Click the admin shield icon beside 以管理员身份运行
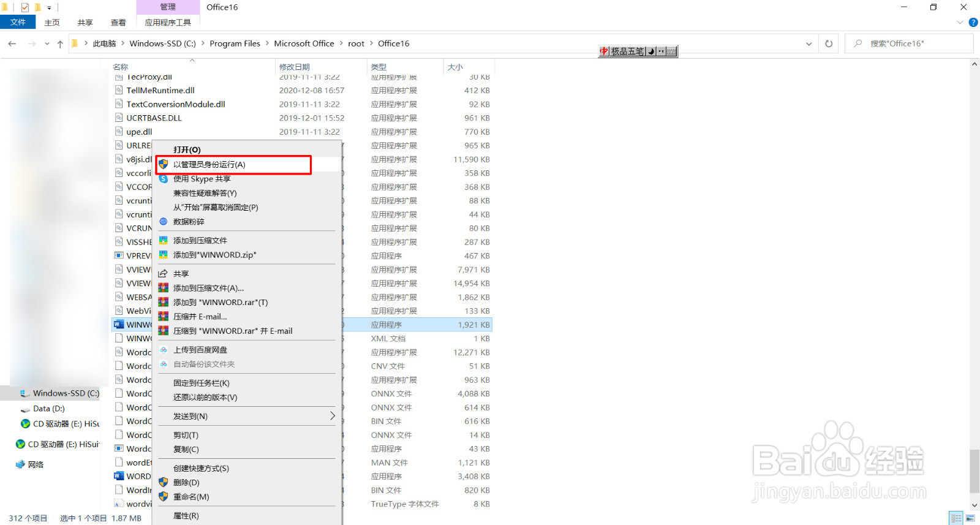 click(x=164, y=164)
